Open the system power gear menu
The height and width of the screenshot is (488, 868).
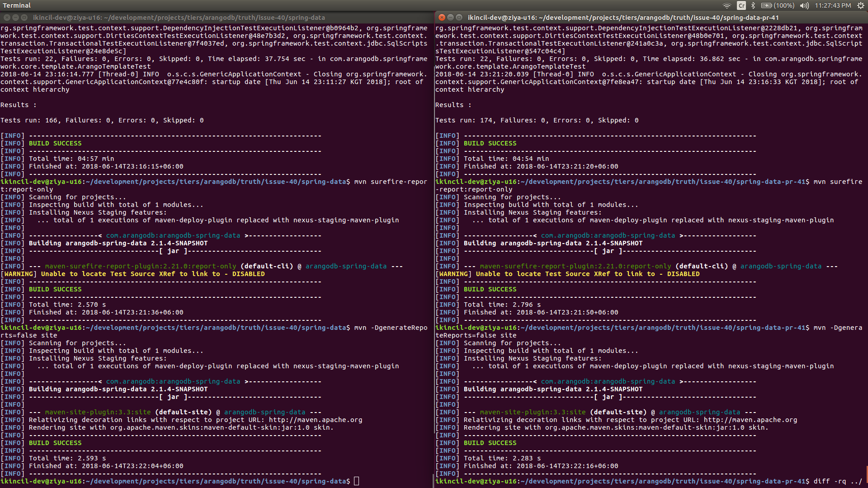(x=861, y=5)
